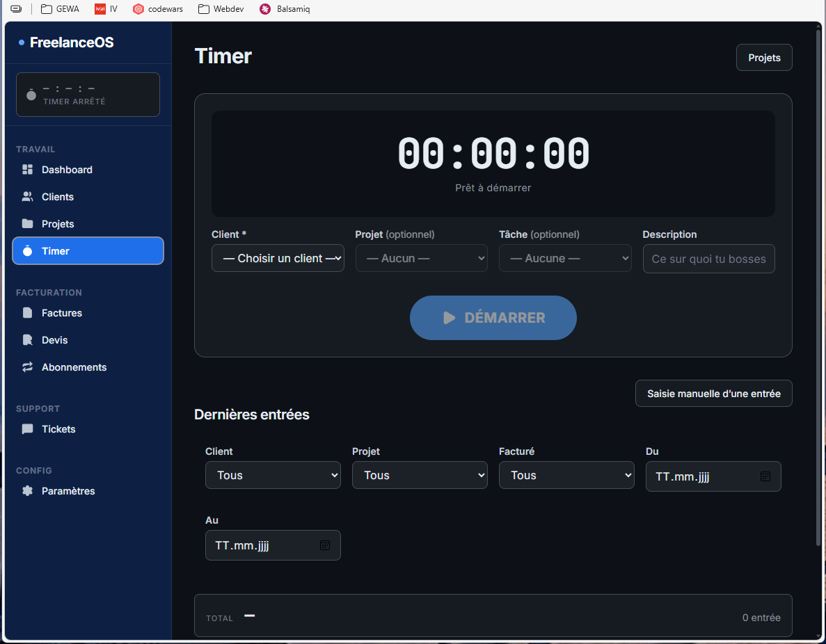Click the Devis bookmark icon
This screenshot has width=826, height=644.
click(28, 340)
